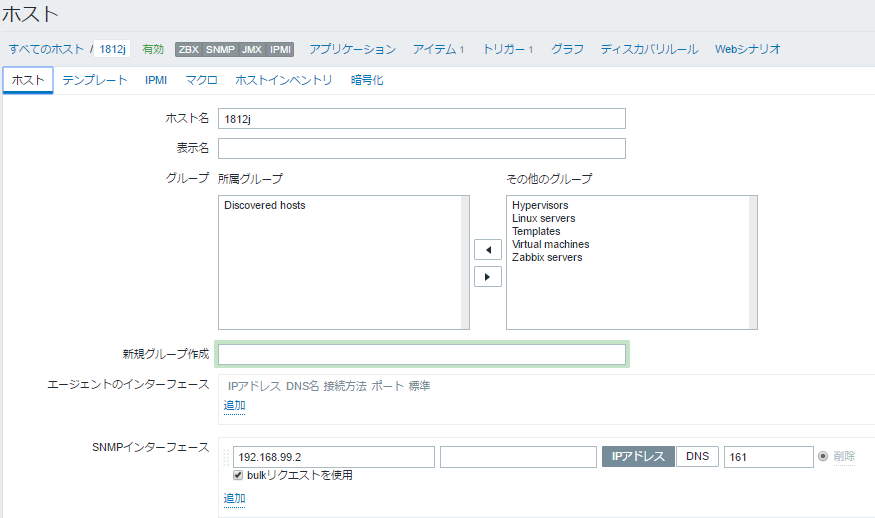The width and height of the screenshot is (875, 518).
Task: Select the default SNMP interface radio button
Action: (x=823, y=456)
